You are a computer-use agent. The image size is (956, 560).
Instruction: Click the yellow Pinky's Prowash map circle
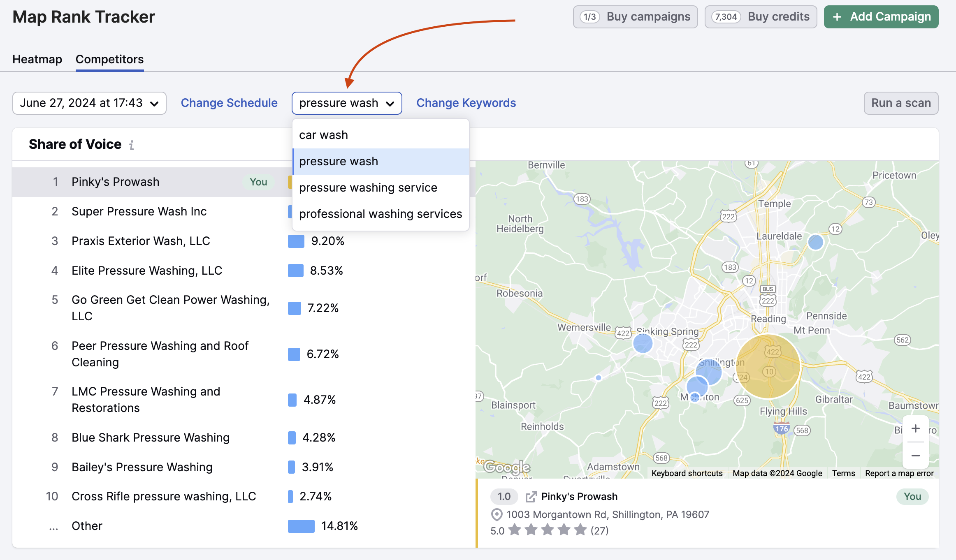click(768, 366)
